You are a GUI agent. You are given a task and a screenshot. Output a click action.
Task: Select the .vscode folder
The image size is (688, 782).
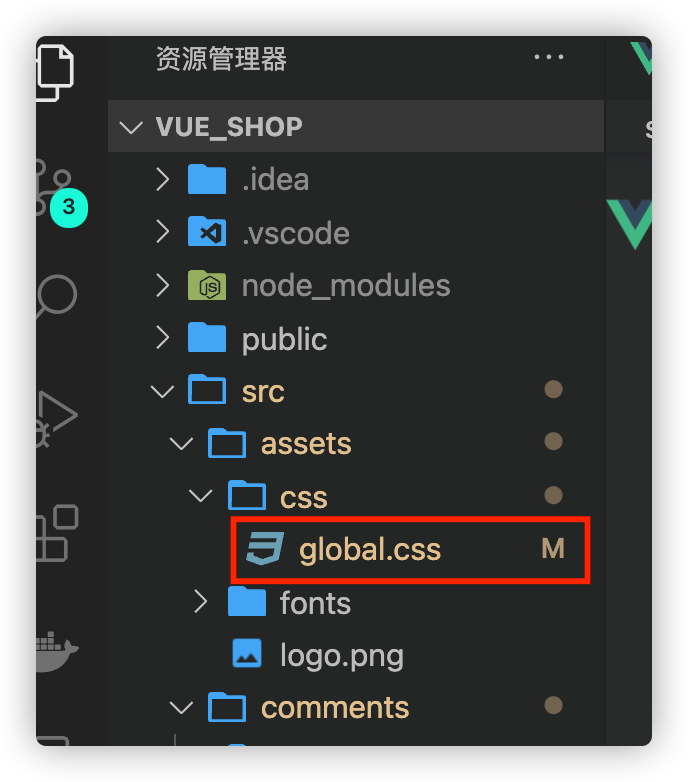click(296, 233)
